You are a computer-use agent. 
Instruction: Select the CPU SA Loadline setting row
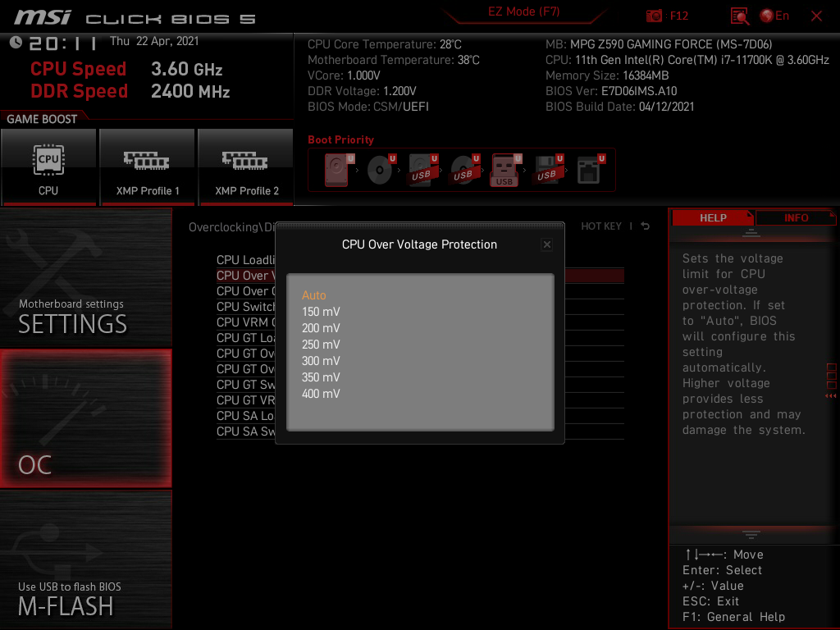click(420, 415)
